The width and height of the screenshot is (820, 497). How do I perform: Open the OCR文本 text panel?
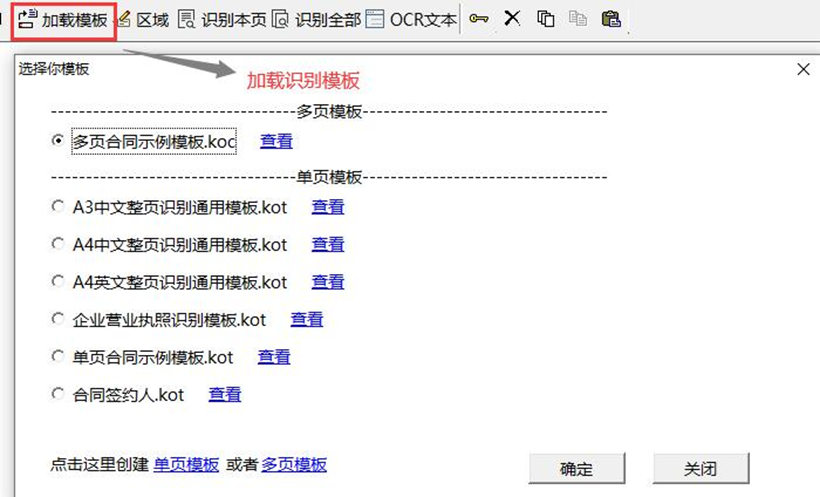tap(411, 20)
